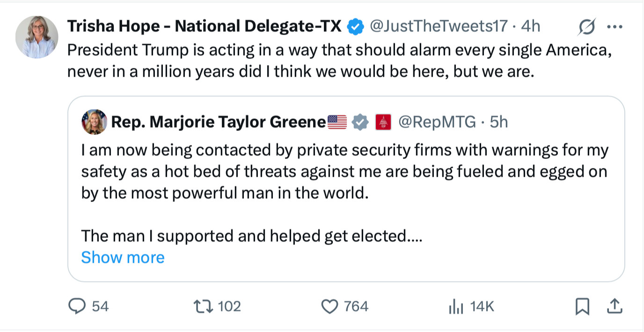644x332 pixels.
Task: Open Marjorie Taylor Greene's small avatar
Action: tap(94, 123)
